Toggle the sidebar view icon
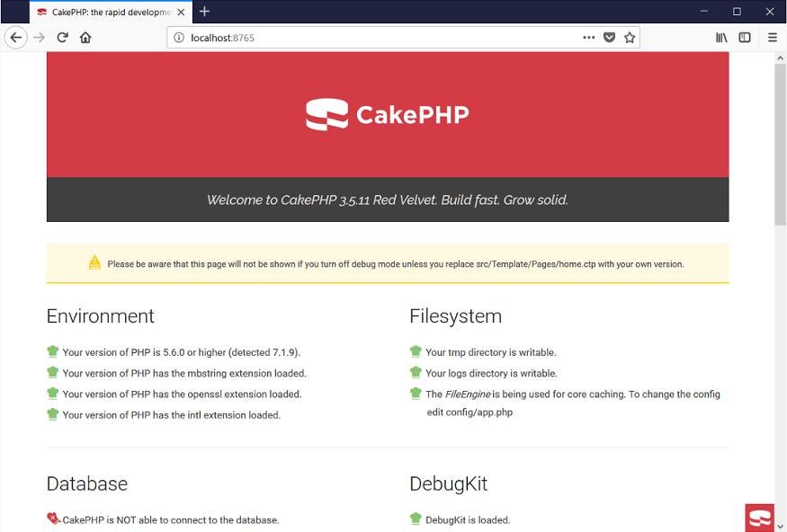The height and width of the screenshot is (532, 787). [745, 38]
